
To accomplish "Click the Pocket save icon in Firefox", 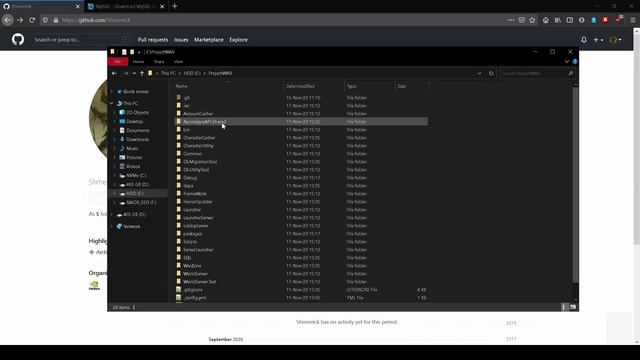I will (x=522, y=20).
